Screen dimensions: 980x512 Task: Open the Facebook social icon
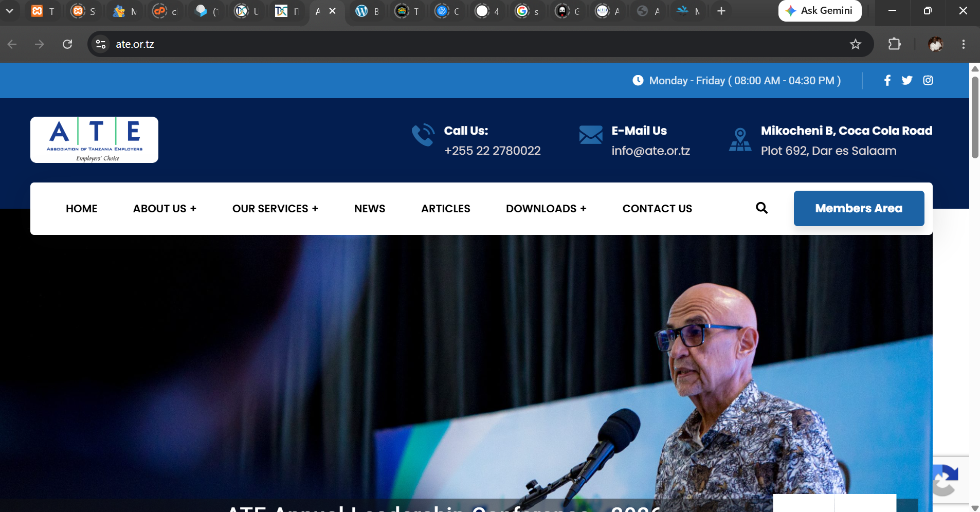(887, 80)
